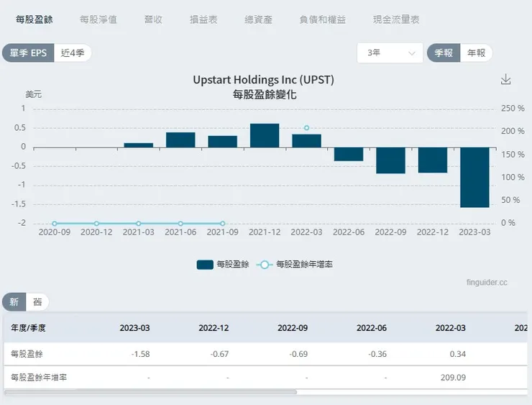Click the table's horizontal scrollbar thumb
Image resolution: width=532 pixels, height=405 pixels.
click(151, 392)
